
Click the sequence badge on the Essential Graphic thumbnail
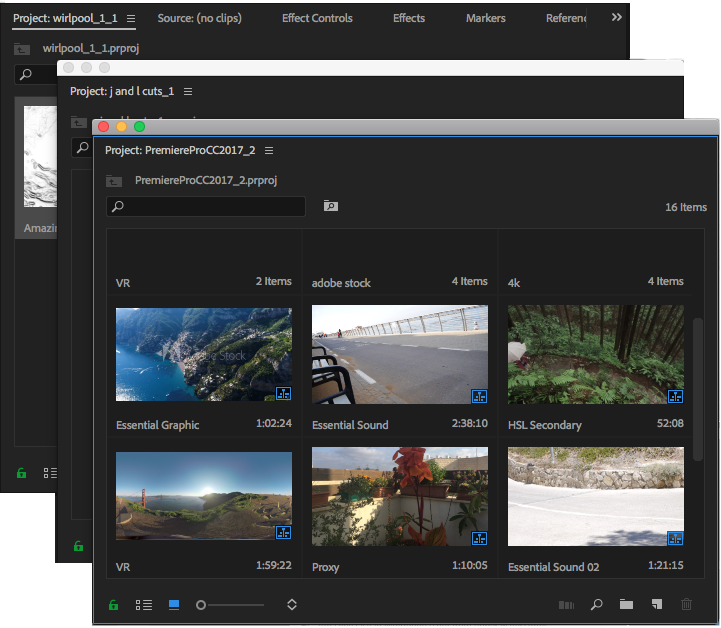coord(283,394)
